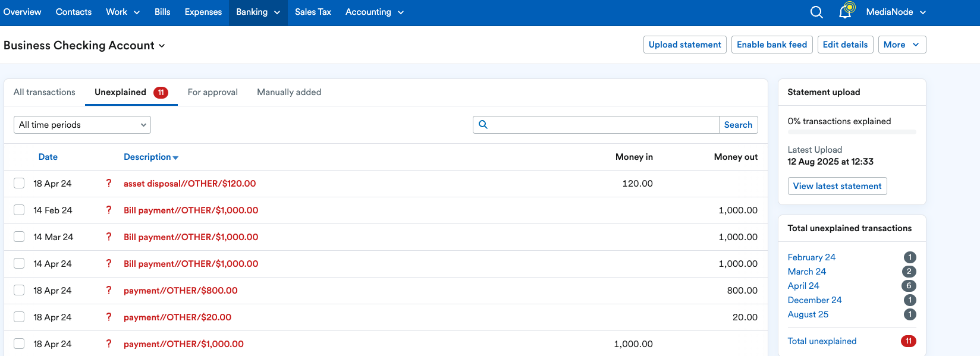The width and height of the screenshot is (980, 356).
Task: Select the 14 Mar 24 bill payment checkbox
Action: pos(19,237)
